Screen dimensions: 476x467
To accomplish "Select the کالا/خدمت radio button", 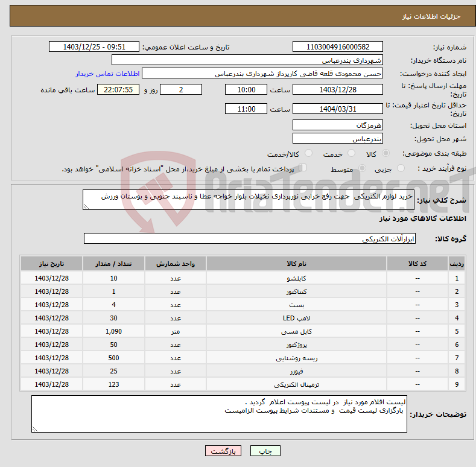I will (x=308, y=153).
